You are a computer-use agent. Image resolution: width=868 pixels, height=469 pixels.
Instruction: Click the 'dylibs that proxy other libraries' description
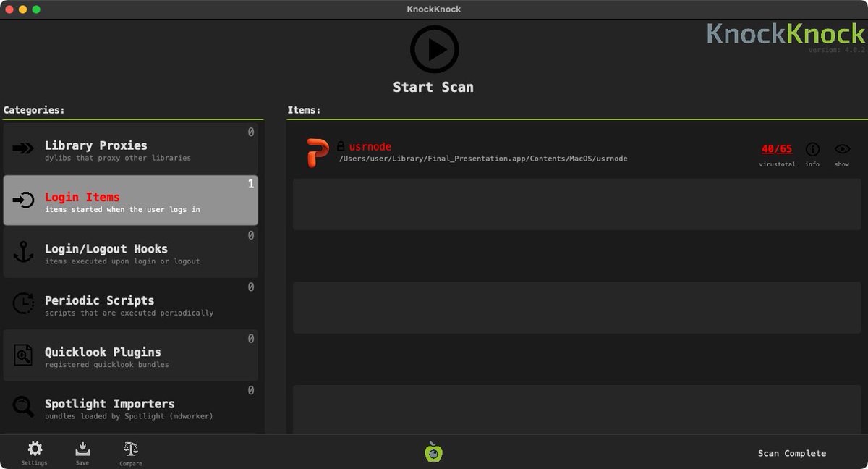pos(118,158)
